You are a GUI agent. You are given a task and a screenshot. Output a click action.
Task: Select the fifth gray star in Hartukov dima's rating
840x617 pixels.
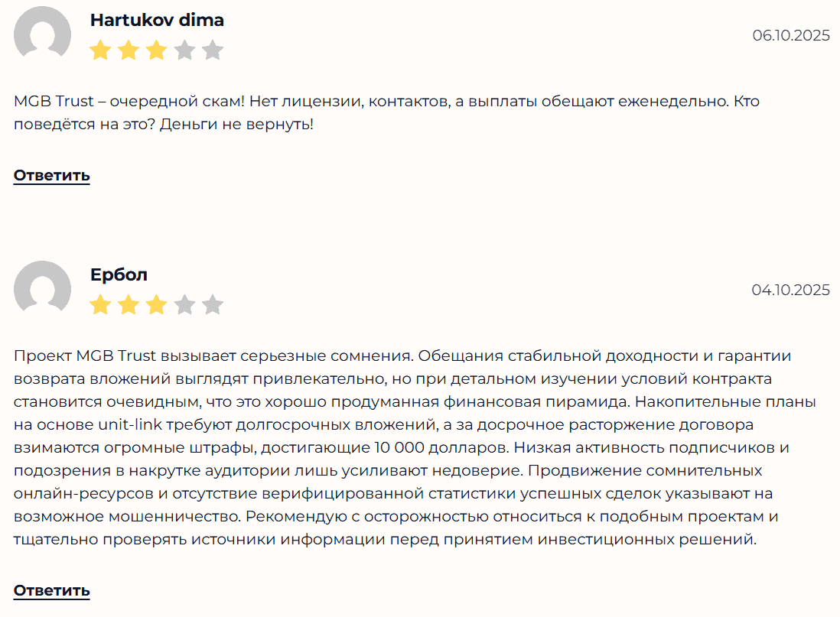tap(212, 50)
